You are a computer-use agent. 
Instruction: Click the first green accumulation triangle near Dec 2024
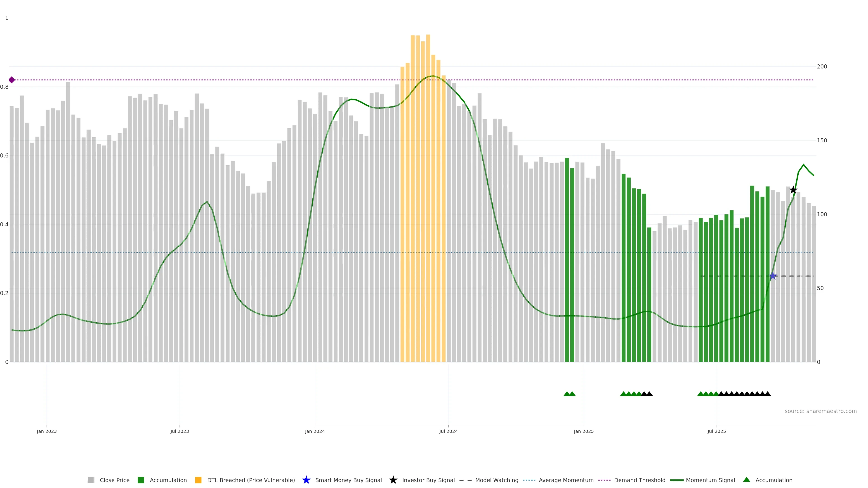pos(567,394)
